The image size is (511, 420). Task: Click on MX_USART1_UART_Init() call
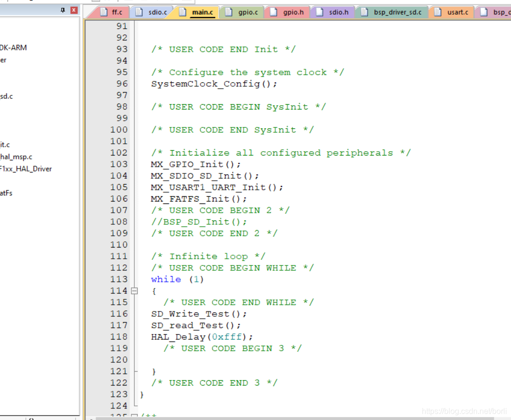[217, 187]
